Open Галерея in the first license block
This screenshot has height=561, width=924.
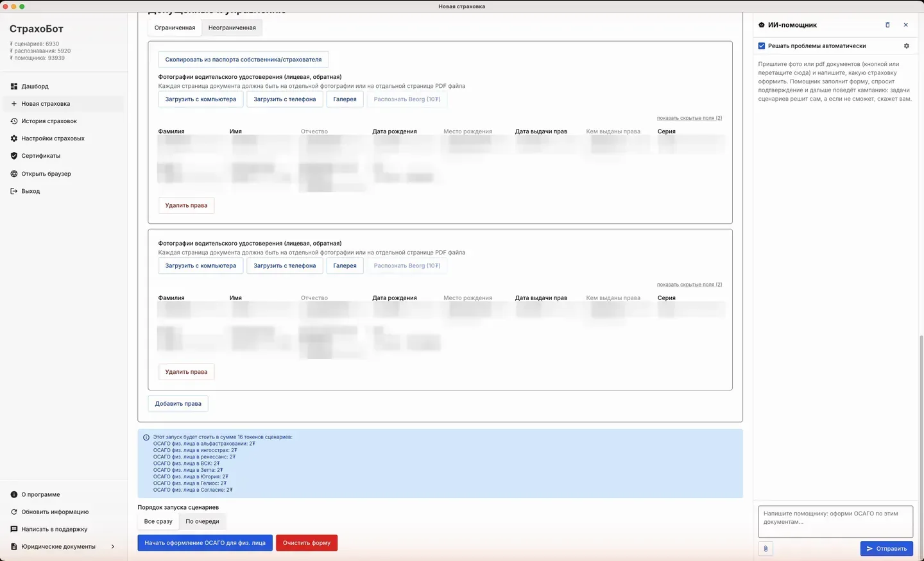click(x=345, y=99)
